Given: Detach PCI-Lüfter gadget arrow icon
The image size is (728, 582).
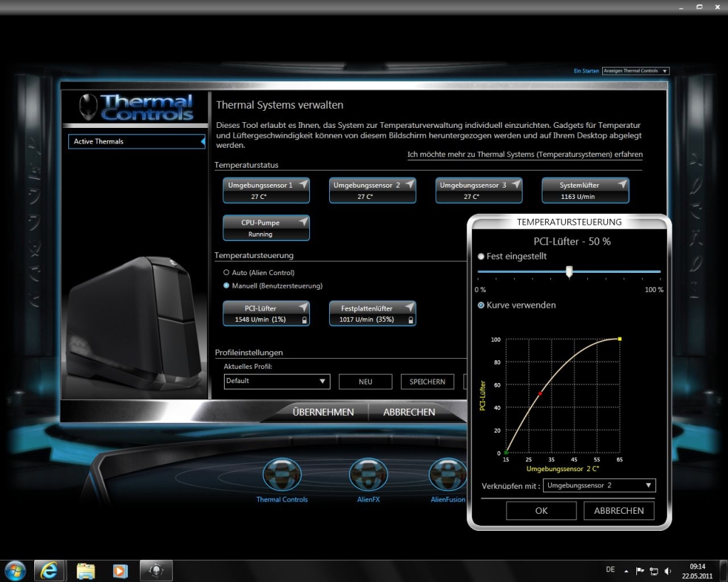Looking at the screenshot, I should pyautogui.click(x=304, y=307).
